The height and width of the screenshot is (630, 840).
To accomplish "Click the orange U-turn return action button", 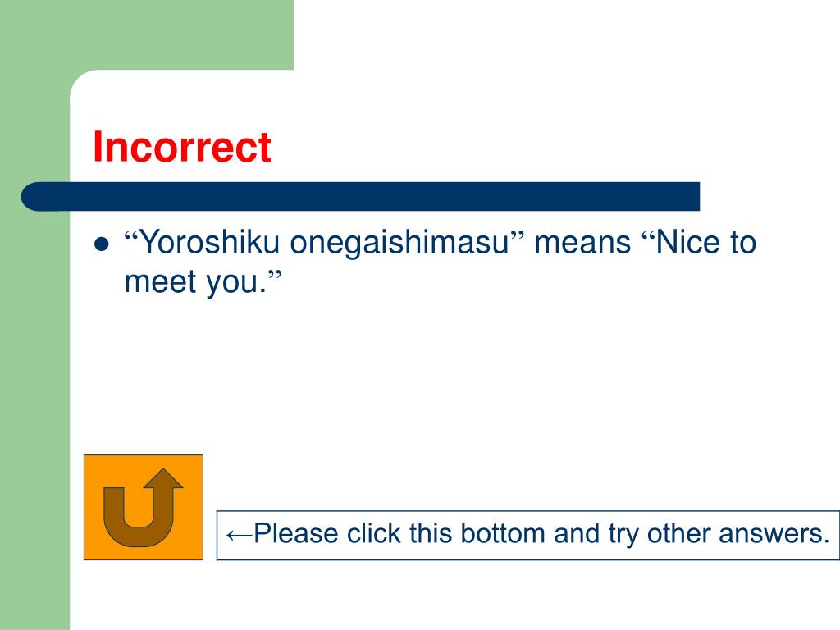I will (144, 507).
